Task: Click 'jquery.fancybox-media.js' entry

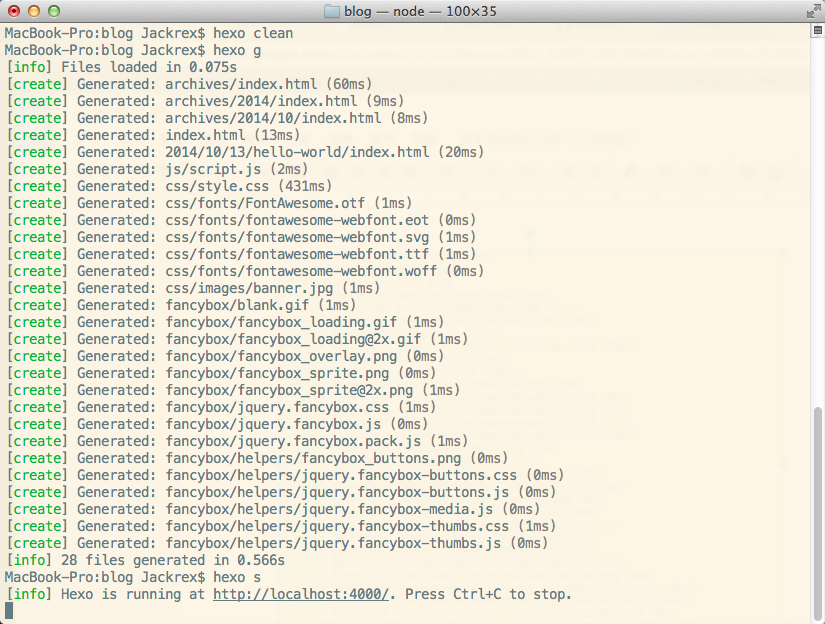Action: coord(397,509)
